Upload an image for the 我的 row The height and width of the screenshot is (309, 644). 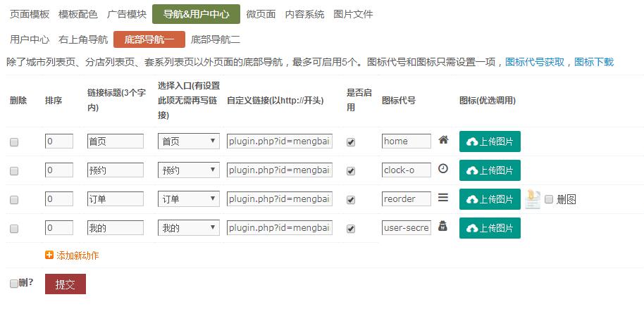(x=490, y=228)
